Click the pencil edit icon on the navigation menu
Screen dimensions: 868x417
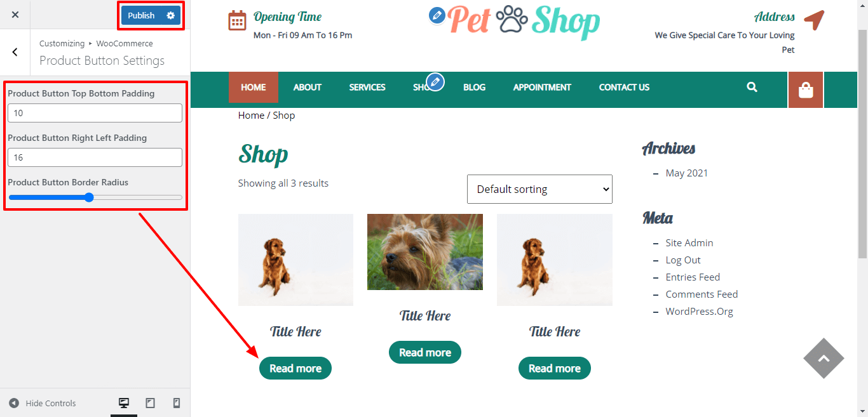tap(435, 82)
